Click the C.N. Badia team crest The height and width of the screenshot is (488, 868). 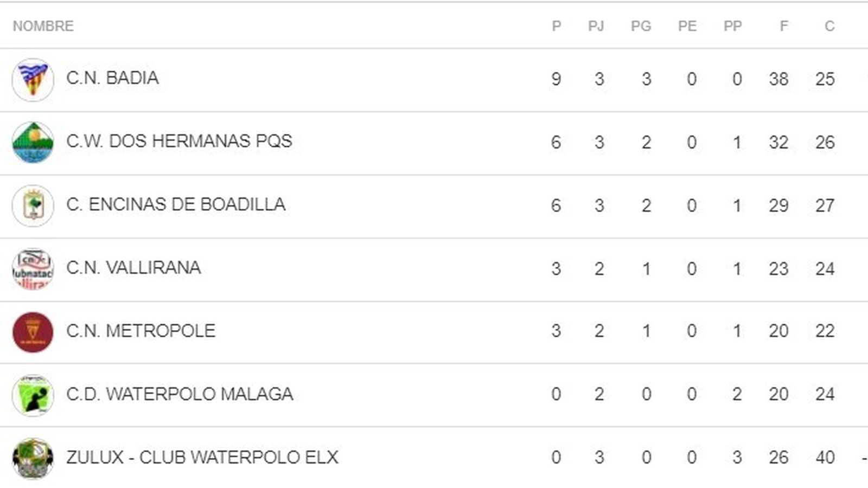tap(33, 80)
